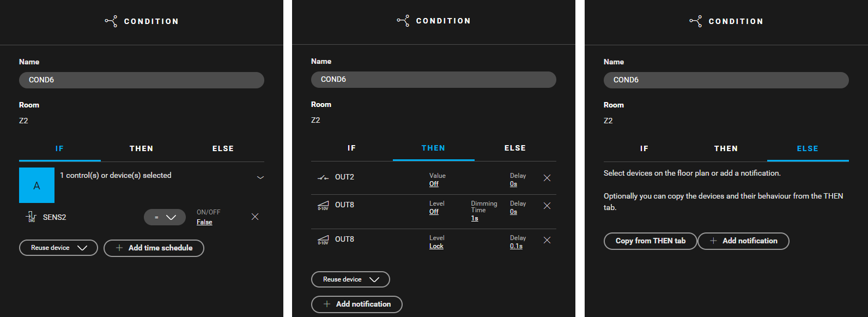
Task: Collapse the selected controls chevron
Action: click(x=260, y=177)
